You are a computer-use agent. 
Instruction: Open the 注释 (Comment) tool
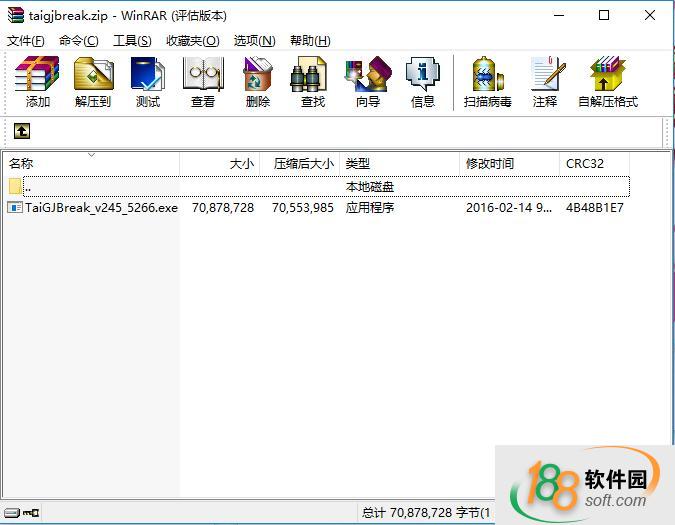pos(545,82)
